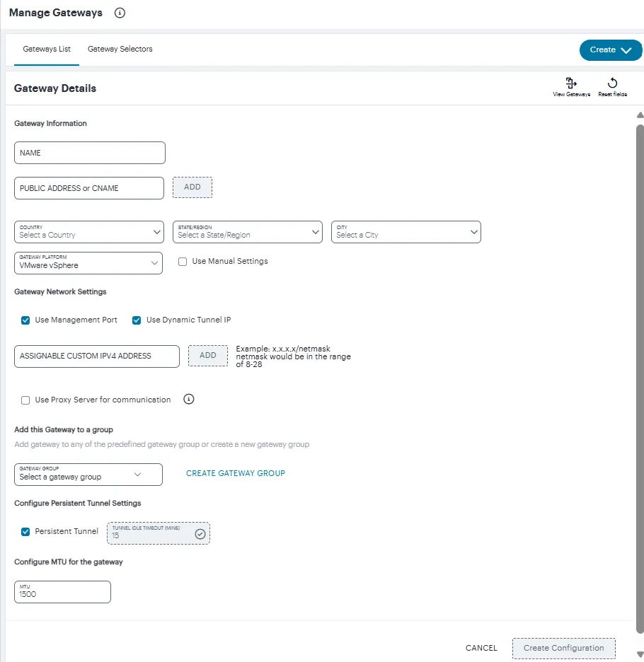Click ADD next to Public Address field
This screenshot has height=662, width=644.
click(192, 187)
